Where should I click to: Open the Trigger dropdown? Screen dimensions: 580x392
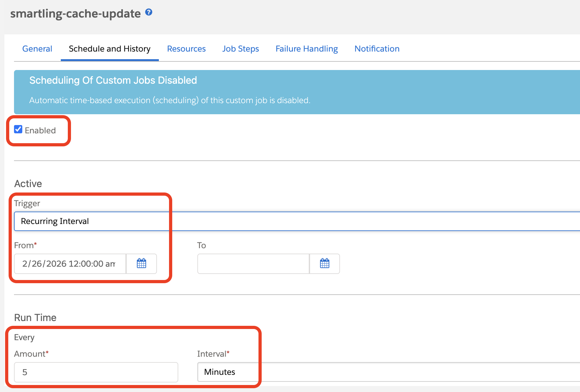pos(297,221)
